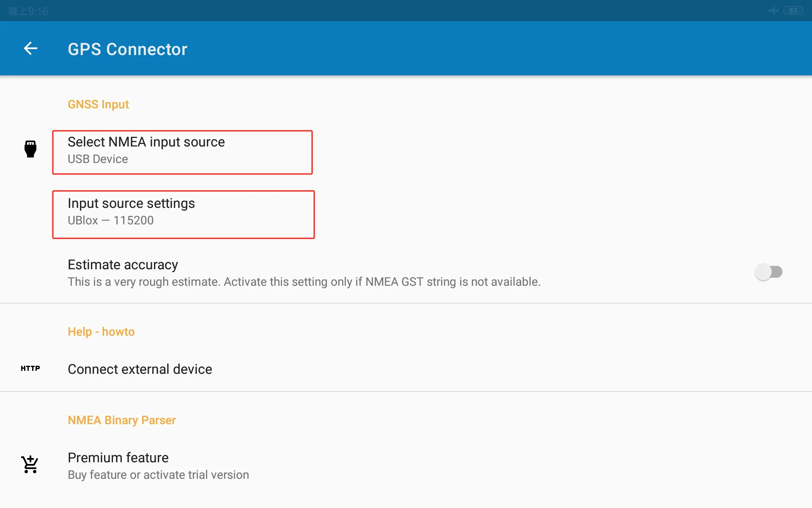Viewport: 812px width, 508px height.
Task: Tap Buy feature or activate trial text
Action: coord(158,475)
